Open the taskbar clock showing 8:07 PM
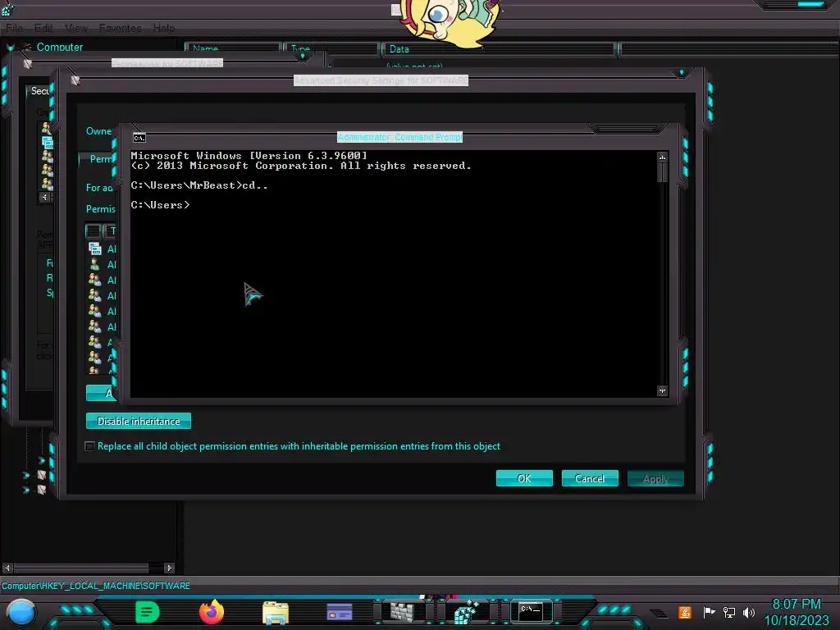840x630 pixels. pyautogui.click(x=796, y=612)
